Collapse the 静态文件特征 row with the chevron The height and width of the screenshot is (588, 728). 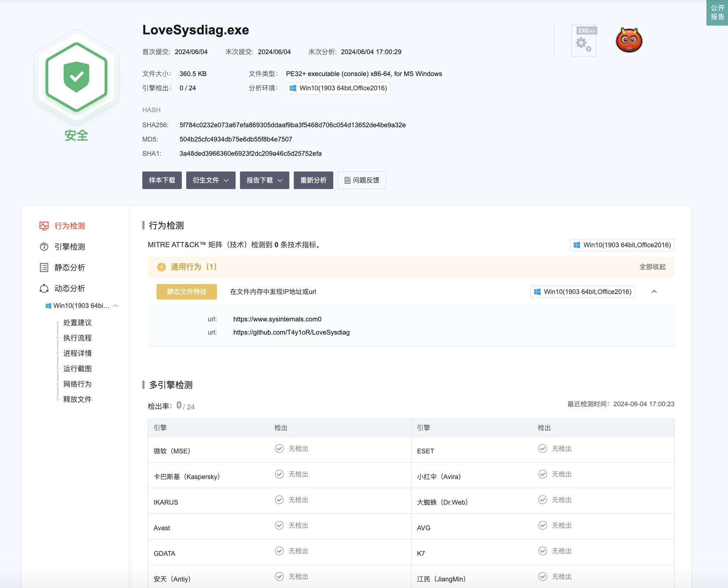(x=654, y=292)
